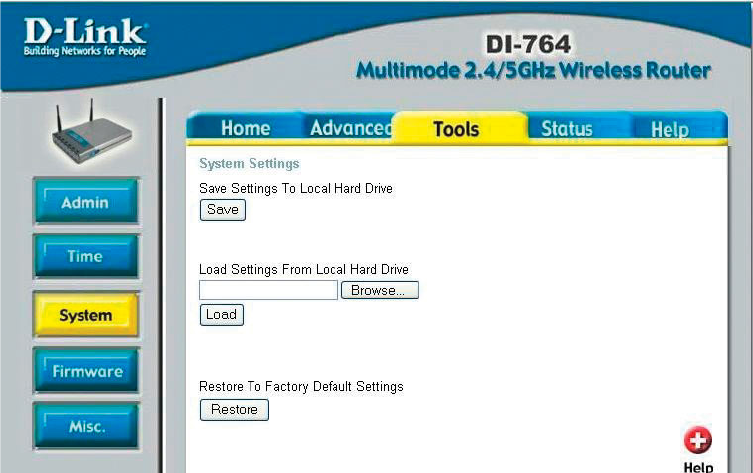Click the D-Link logo

pyautogui.click(x=85, y=36)
